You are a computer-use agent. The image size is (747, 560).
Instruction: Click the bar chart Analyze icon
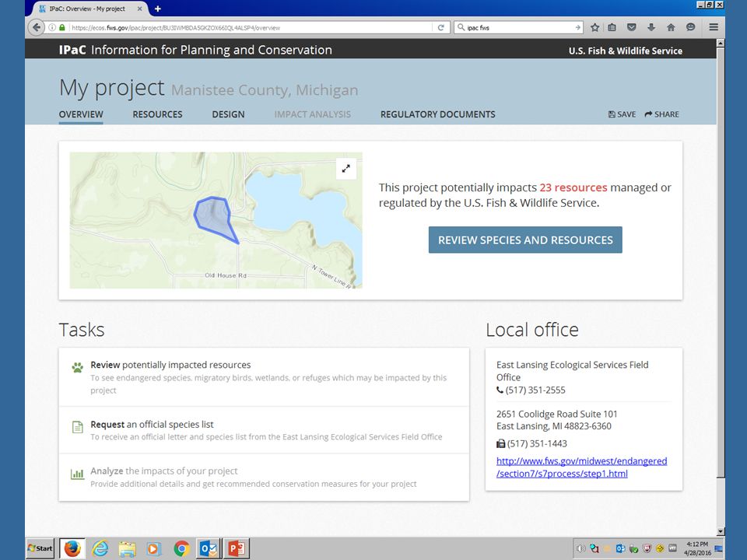point(77,474)
